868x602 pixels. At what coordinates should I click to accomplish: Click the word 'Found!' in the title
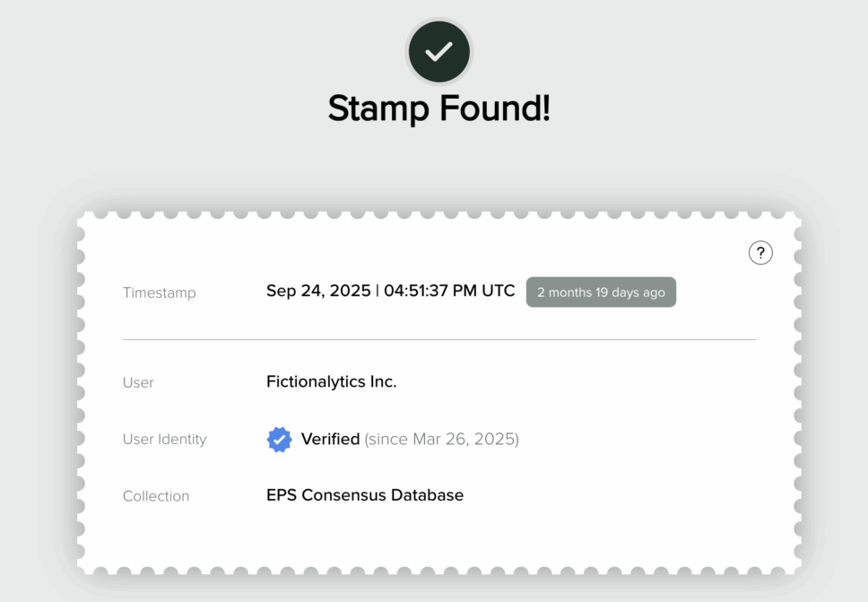click(494, 109)
